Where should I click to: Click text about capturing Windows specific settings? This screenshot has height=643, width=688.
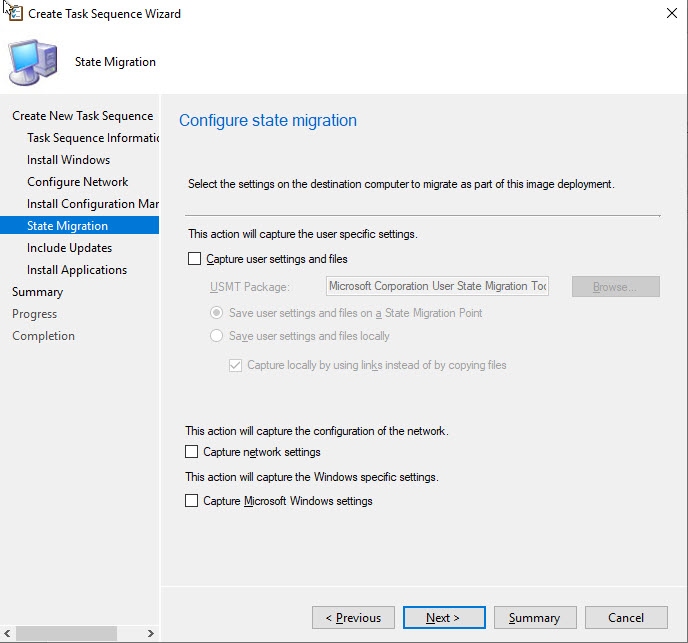pyautogui.click(x=312, y=477)
